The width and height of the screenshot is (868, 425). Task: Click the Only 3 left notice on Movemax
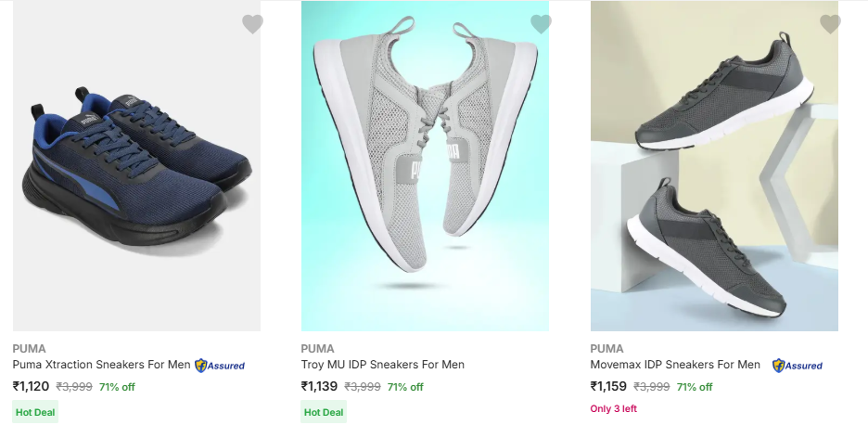tap(614, 409)
